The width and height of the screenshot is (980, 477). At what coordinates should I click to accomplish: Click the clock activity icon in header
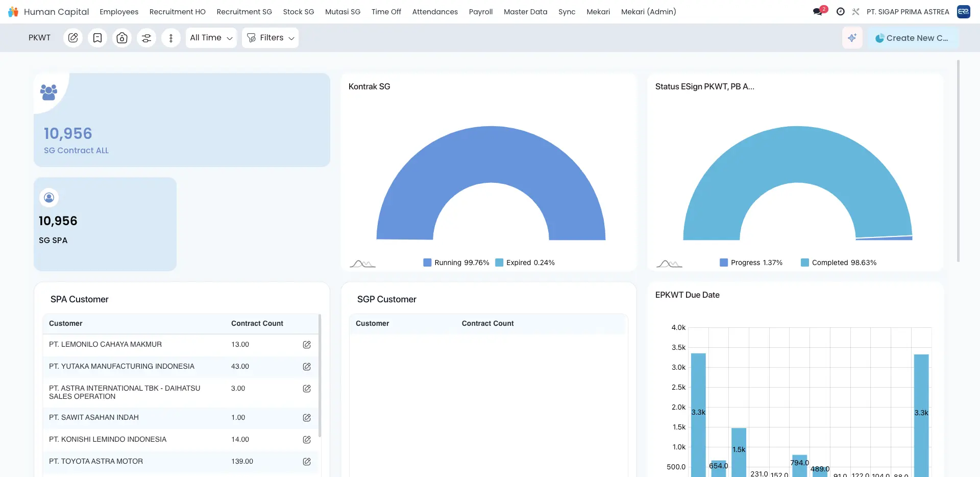(x=840, y=11)
